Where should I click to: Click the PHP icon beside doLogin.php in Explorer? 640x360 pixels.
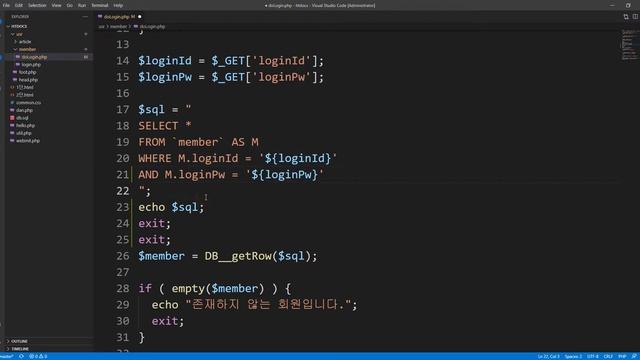(18, 57)
